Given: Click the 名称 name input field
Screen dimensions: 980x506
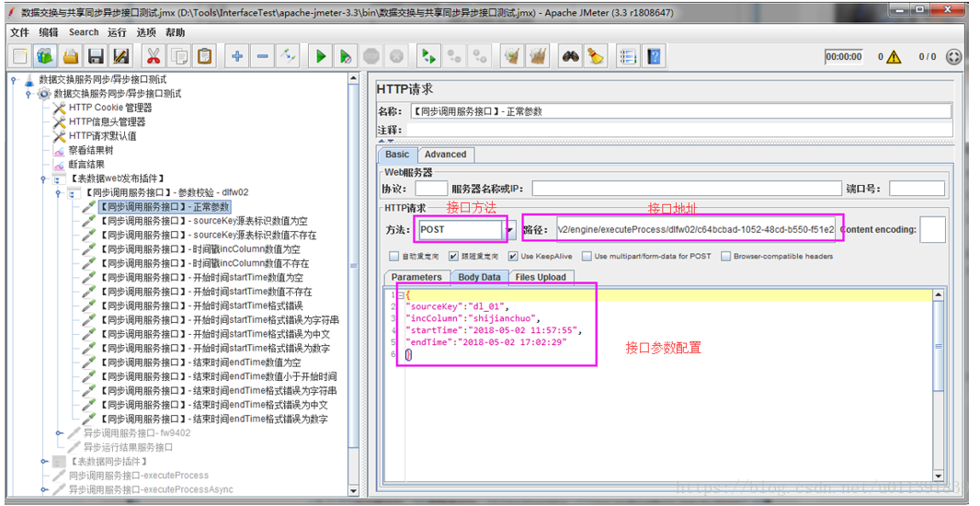Looking at the screenshot, I should (x=680, y=111).
